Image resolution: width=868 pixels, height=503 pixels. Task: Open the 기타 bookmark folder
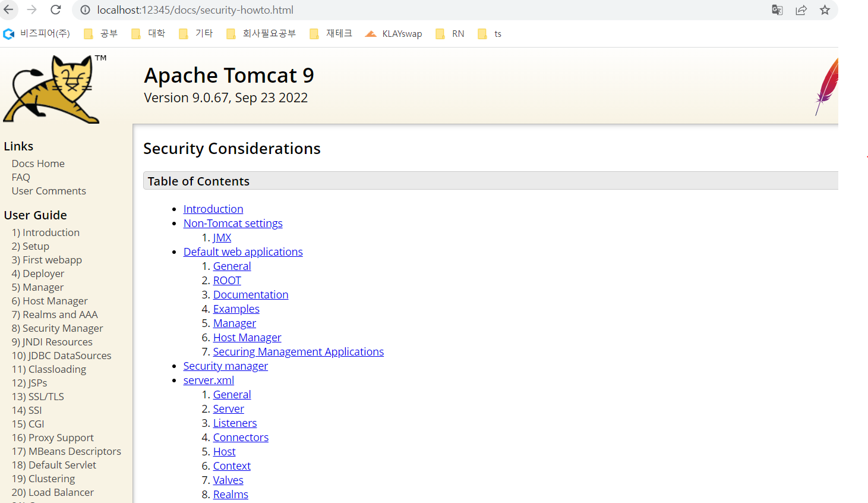[x=196, y=34]
